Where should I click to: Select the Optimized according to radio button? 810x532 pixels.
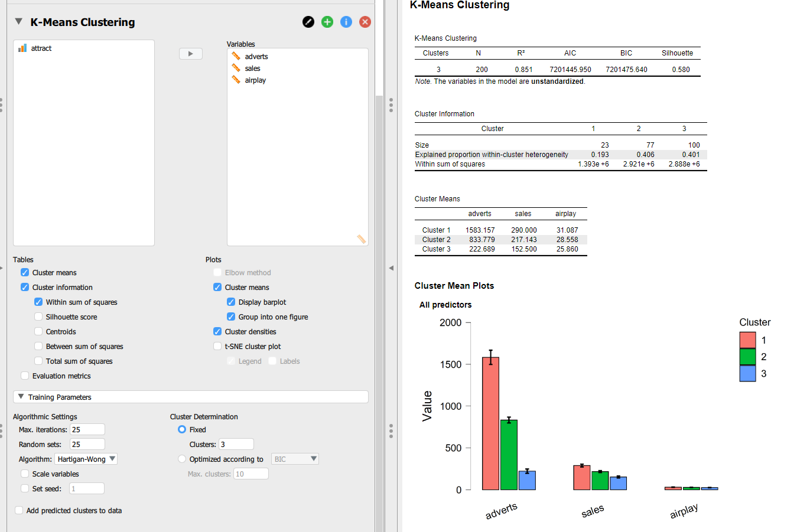click(183, 458)
